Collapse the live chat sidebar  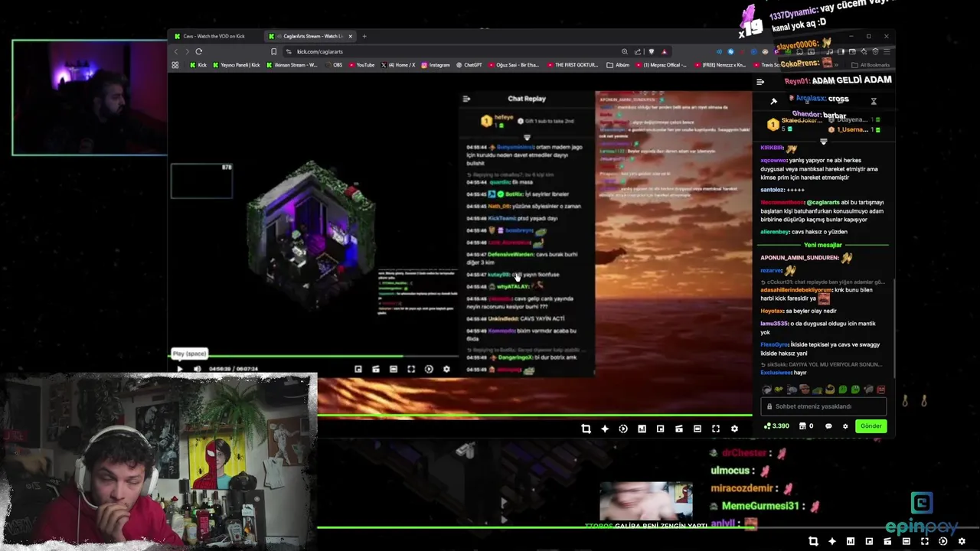(760, 82)
